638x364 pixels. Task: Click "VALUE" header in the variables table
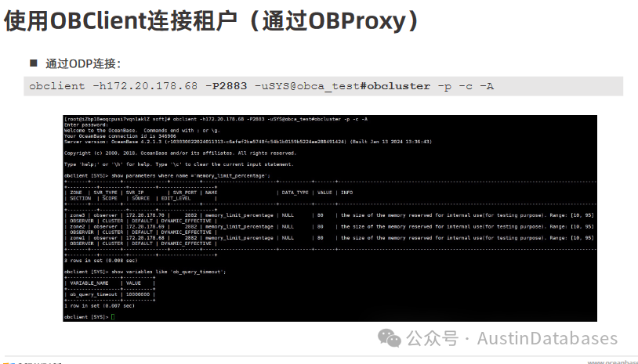(133, 283)
